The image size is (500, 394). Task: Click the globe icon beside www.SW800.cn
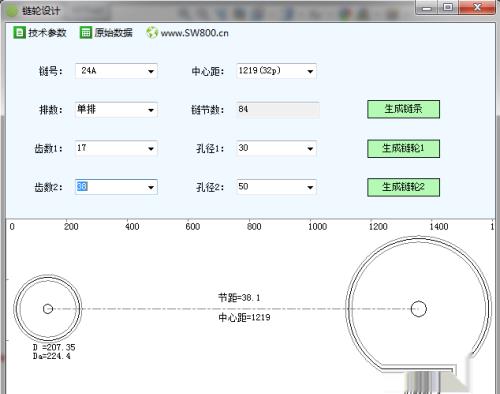[152, 33]
